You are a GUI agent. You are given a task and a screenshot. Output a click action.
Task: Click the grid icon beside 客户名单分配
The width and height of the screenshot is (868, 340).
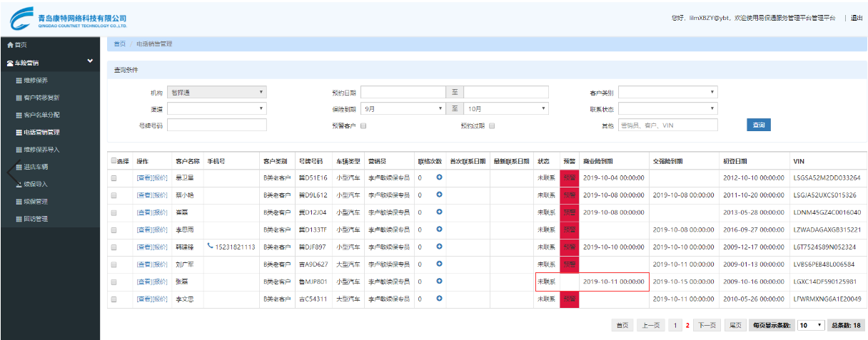click(x=19, y=115)
